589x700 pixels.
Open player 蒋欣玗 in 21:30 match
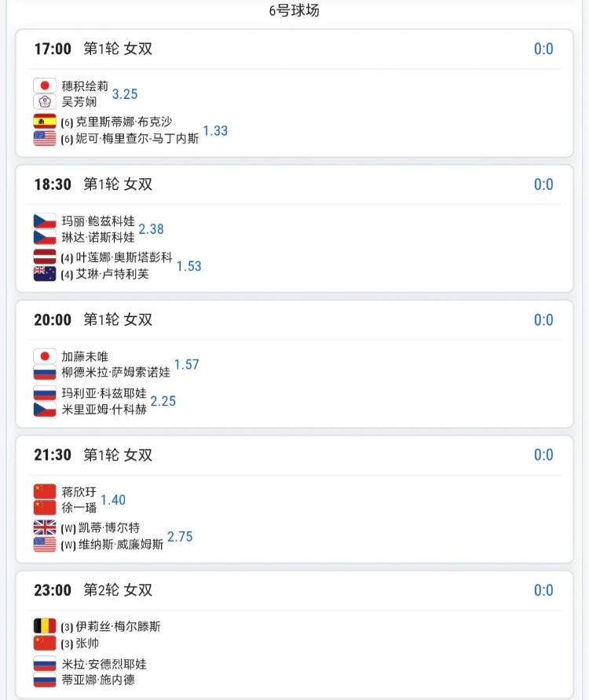pyautogui.click(x=79, y=491)
